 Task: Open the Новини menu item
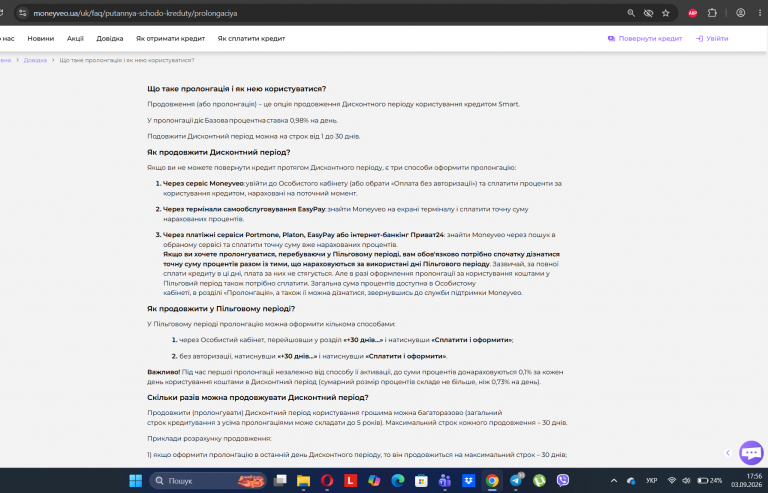[41, 39]
